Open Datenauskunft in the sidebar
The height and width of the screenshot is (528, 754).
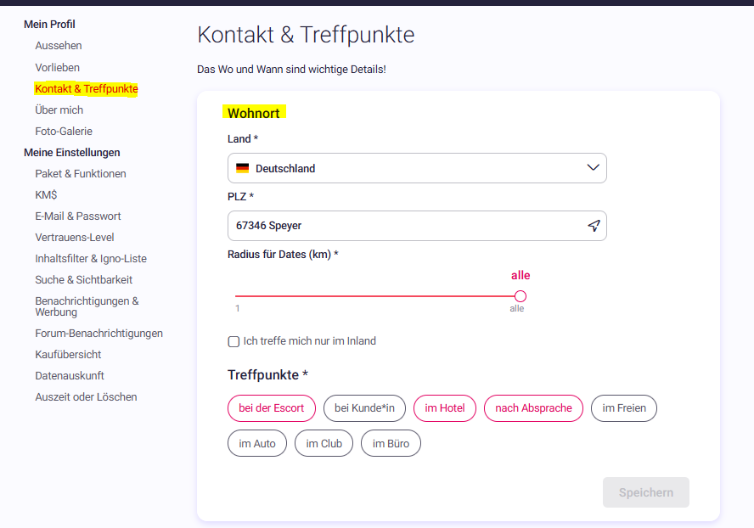pos(69,376)
